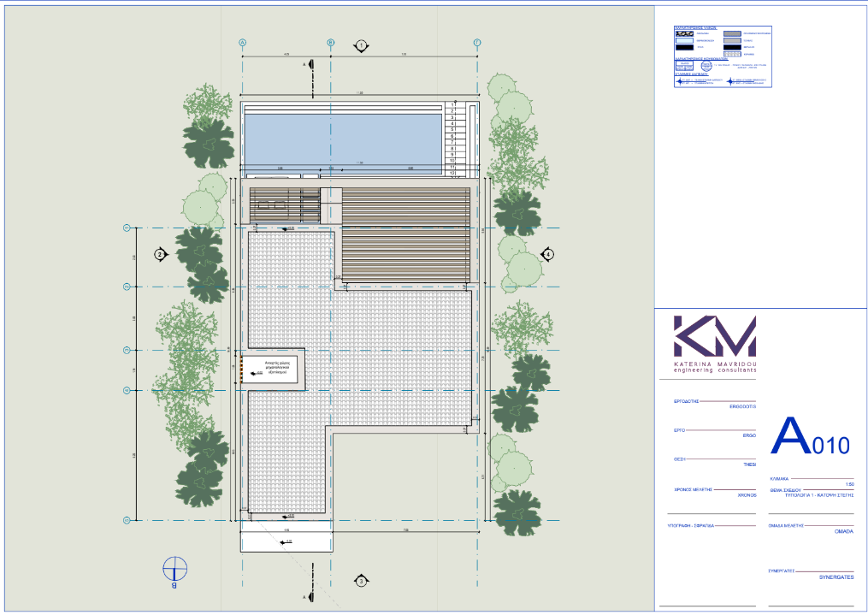
Task: Select the blue swimming pool area
Action: tap(342, 139)
